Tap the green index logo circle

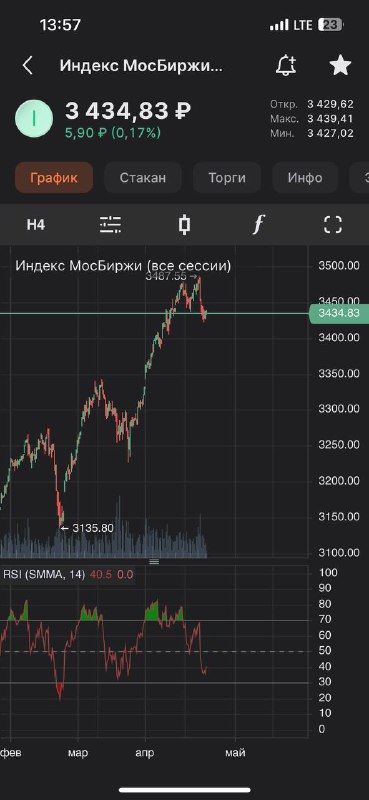(34, 118)
